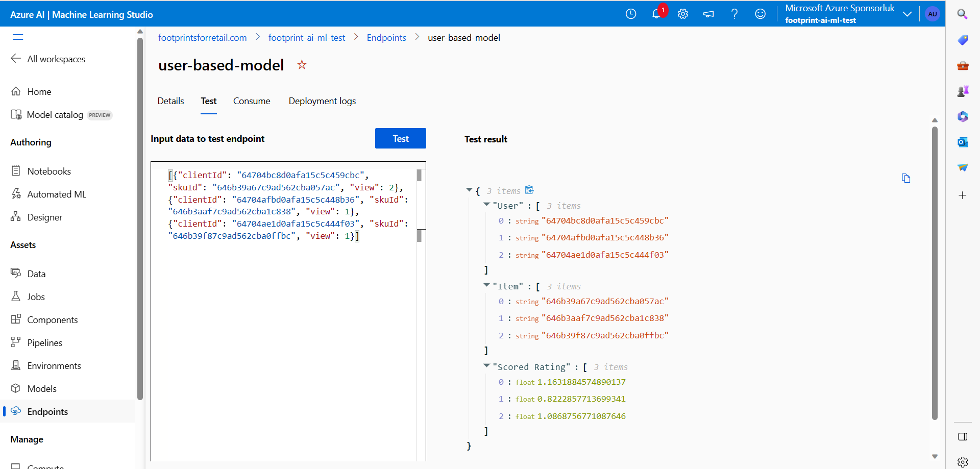Collapse the root JSON object in the test result
The image size is (980, 469).
click(x=469, y=190)
